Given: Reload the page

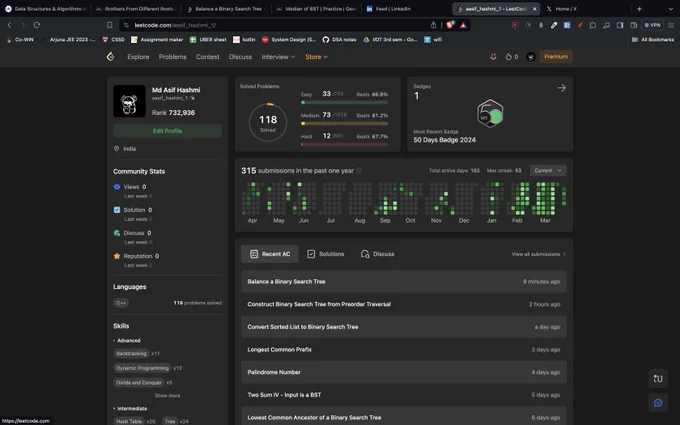Looking at the screenshot, I should point(37,25).
